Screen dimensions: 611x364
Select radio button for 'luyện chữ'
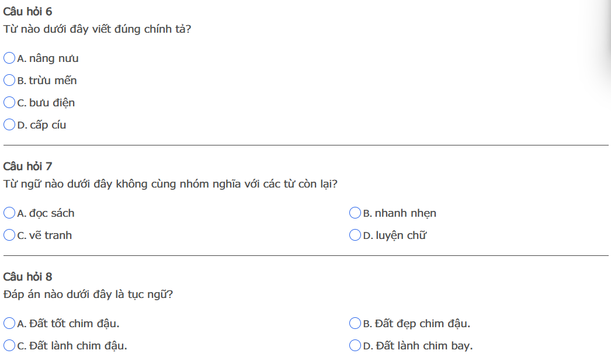tap(355, 235)
